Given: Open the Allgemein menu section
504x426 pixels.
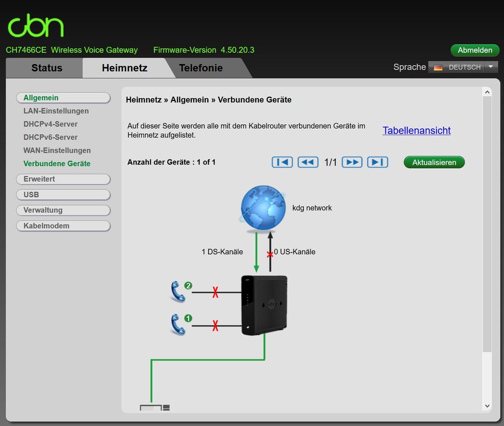Looking at the screenshot, I should [x=64, y=98].
